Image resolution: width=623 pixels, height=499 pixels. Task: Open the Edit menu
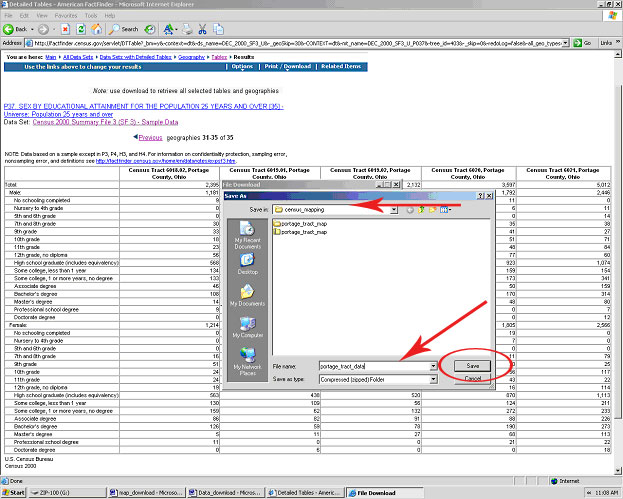click(24, 15)
